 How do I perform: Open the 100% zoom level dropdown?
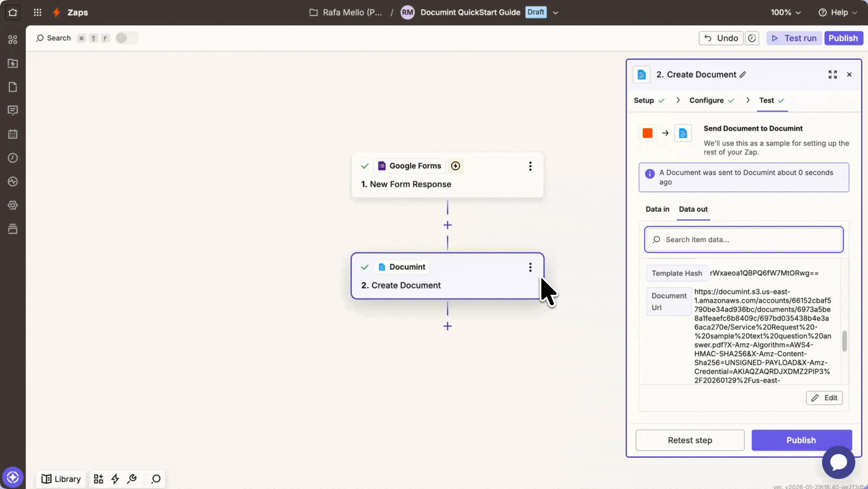(786, 13)
